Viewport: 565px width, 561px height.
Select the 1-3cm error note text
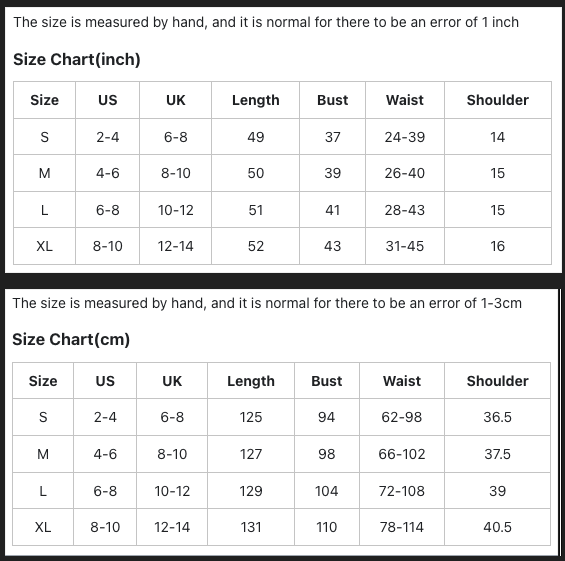coord(267,303)
